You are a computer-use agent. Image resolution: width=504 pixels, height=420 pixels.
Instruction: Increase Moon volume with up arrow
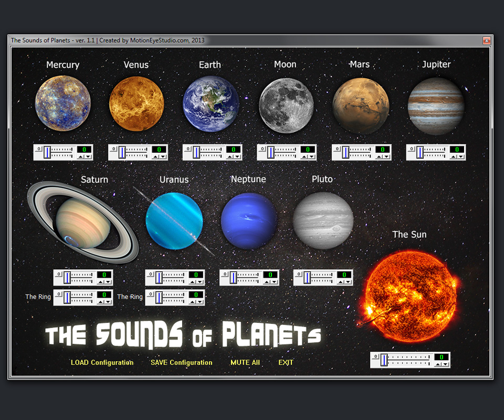[x=304, y=156]
